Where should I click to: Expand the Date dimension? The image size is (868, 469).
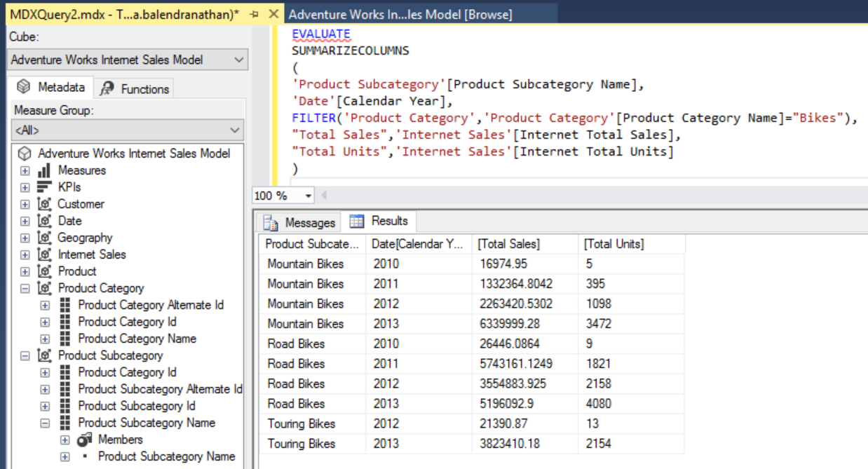pos(25,221)
